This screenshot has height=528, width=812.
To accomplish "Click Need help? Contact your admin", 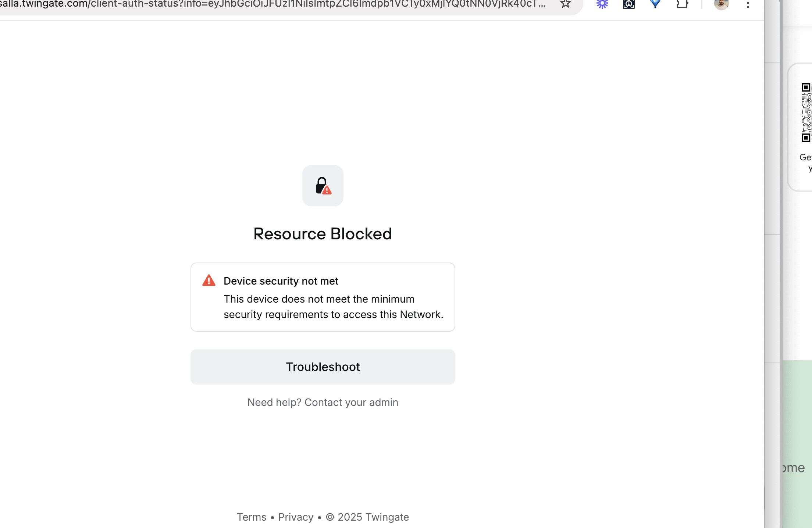I will point(323,402).
